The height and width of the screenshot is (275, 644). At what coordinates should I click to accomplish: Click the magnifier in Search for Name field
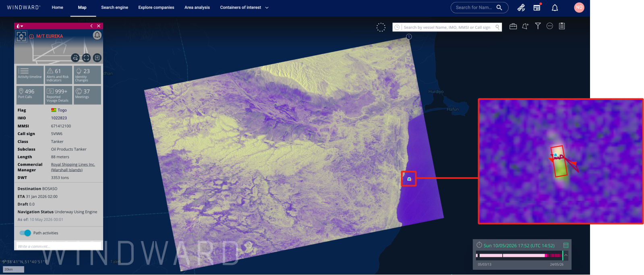point(499,7)
